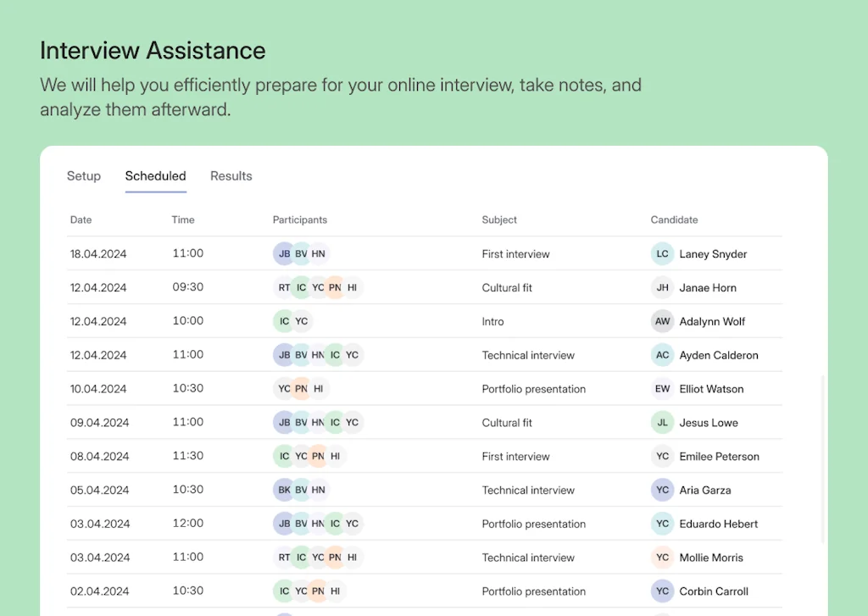The width and height of the screenshot is (868, 616).
Task: Click the BV avatar in the 09.04.2024 row
Action: 301,422
